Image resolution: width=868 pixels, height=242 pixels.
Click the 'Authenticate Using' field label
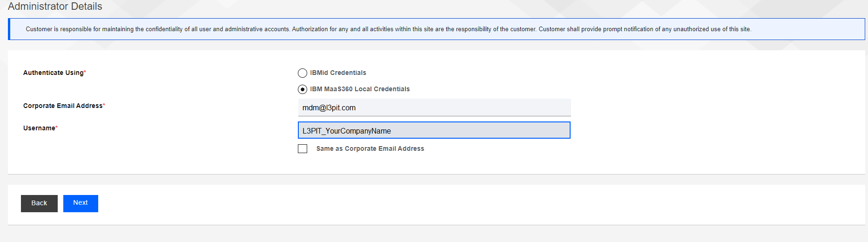click(54, 73)
